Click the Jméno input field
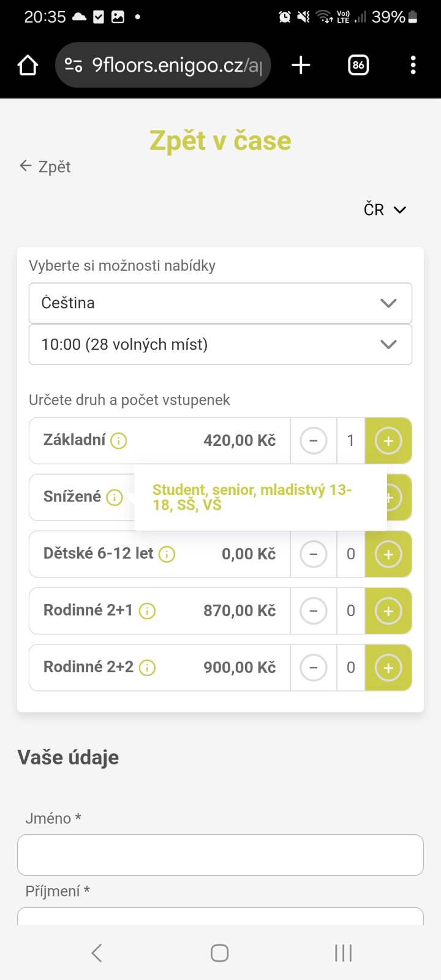 coord(221,855)
